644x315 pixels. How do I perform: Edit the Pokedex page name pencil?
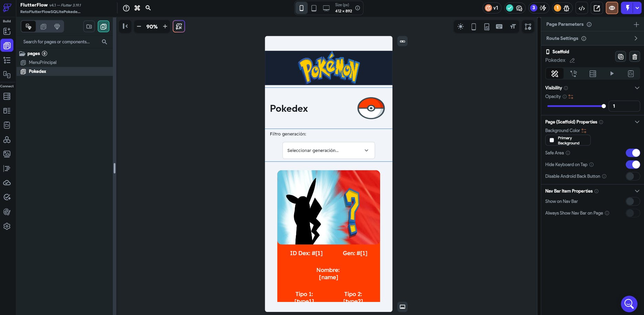pos(572,61)
